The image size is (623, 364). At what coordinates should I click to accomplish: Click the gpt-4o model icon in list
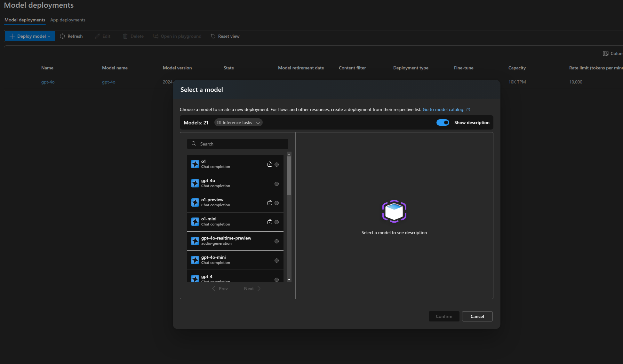(x=195, y=183)
